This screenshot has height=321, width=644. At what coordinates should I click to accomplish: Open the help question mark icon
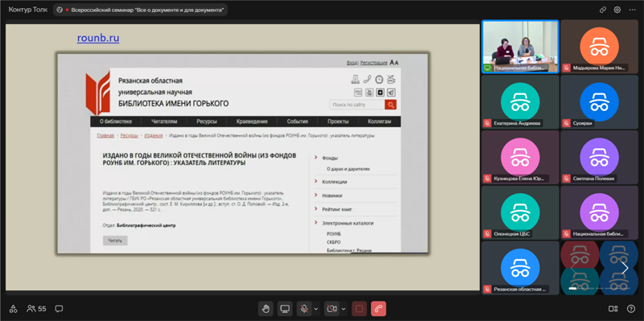[x=631, y=309]
